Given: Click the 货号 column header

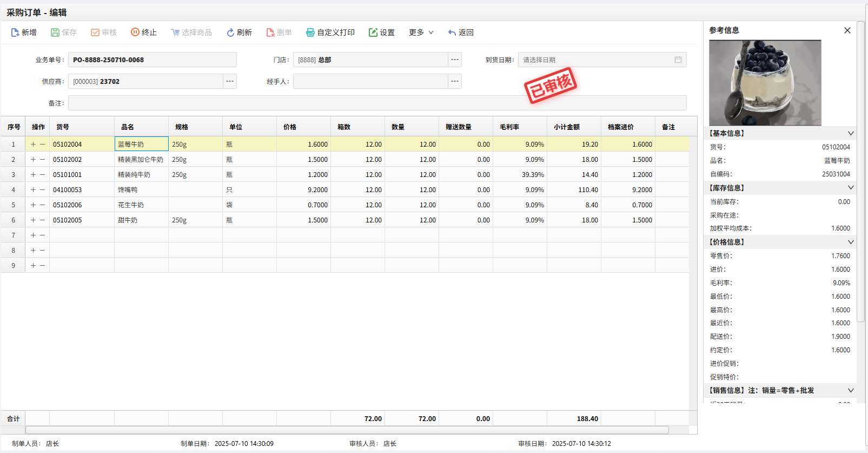Looking at the screenshot, I should coord(82,127).
